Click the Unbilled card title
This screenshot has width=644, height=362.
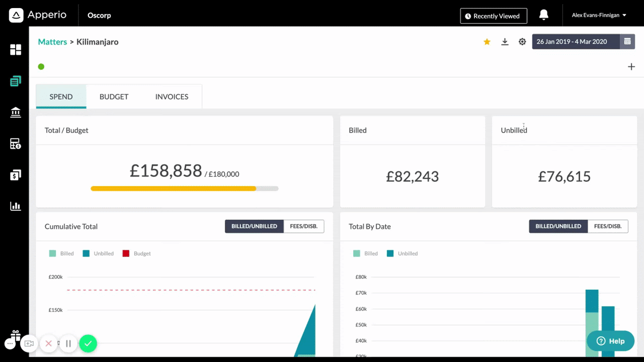pyautogui.click(x=514, y=130)
